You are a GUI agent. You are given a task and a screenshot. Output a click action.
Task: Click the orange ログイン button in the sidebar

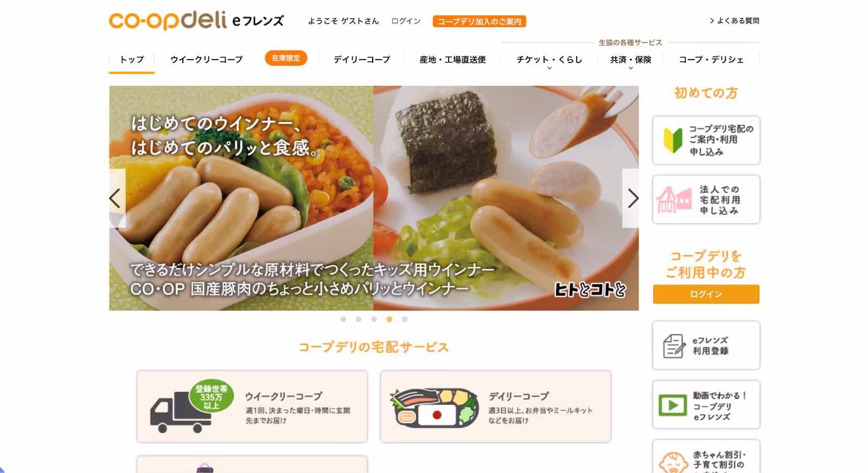pos(706,294)
